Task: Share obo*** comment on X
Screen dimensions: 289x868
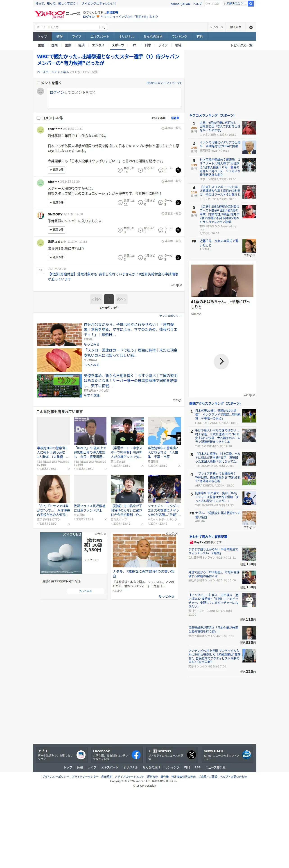Action: tap(178, 203)
